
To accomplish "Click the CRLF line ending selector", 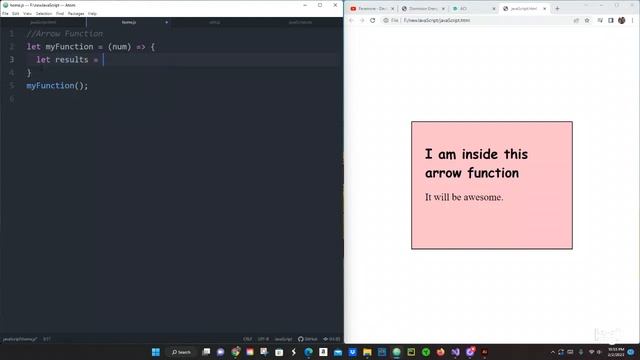I will click(247, 339).
